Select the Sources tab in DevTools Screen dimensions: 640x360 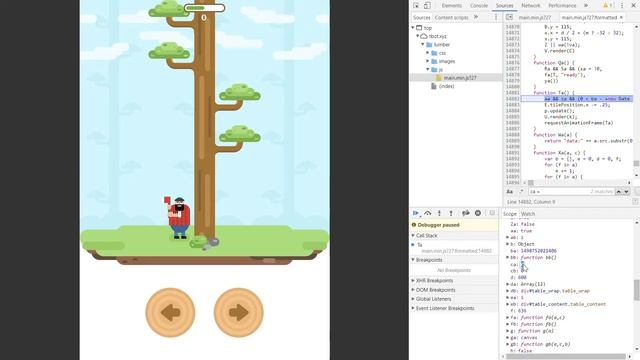tap(504, 5)
